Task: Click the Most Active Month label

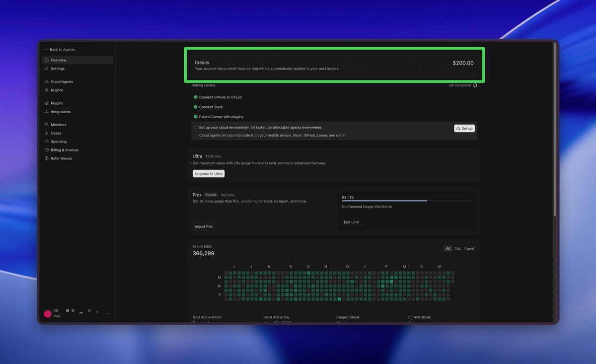Action: (x=207, y=317)
